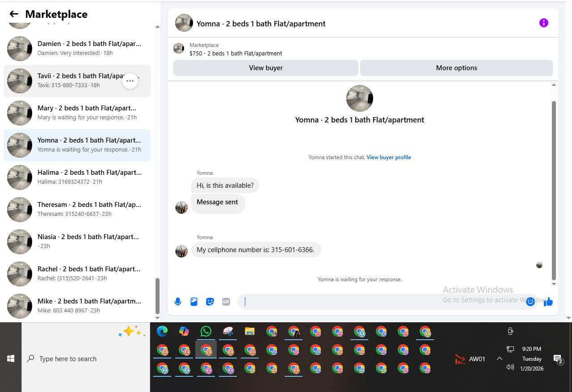Viewport: 572px width, 392px height.
Task: Open the volume control tray icon
Action: [x=510, y=367]
